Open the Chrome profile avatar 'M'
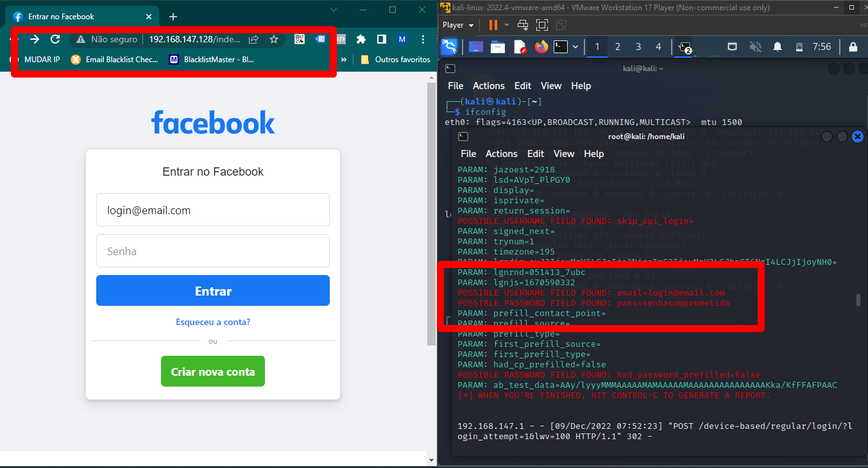 pyautogui.click(x=402, y=39)
